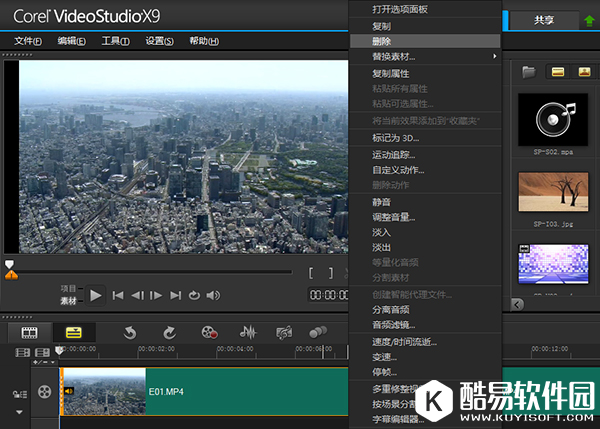Click the Redo arrow in timeline toolbar
The image size is (600, 429).
(169, 332)
